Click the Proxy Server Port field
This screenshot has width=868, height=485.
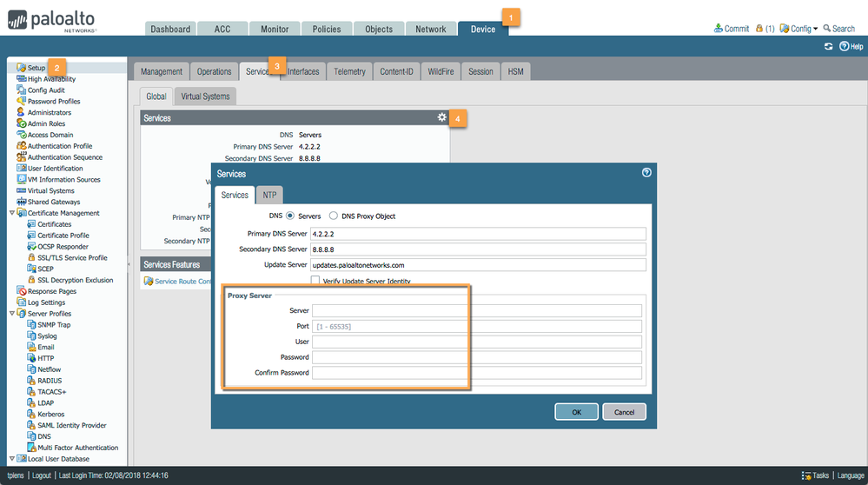477,327
